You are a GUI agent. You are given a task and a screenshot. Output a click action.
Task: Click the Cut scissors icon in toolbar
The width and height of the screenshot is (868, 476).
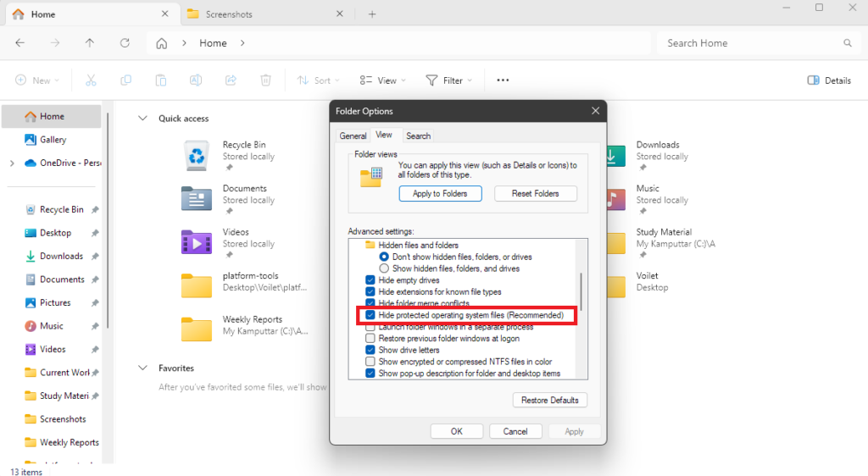[91, 80]
